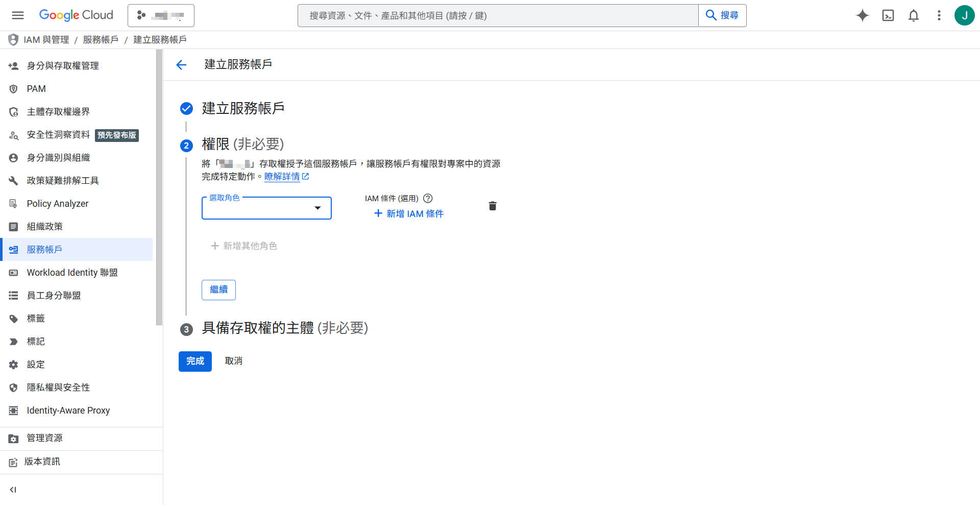Image resolution: width=980 pixels, height=505 pixels.
Task: Activate Cloud Shell terminal icon
Action: pyautogui.click(x=888, y=15)
